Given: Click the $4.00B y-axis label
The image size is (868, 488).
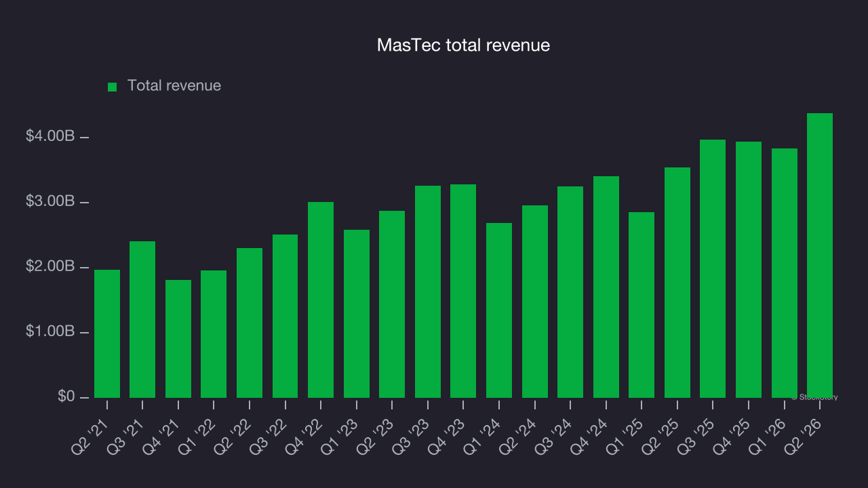Looking at the screenshot, I should click(50, 136).
